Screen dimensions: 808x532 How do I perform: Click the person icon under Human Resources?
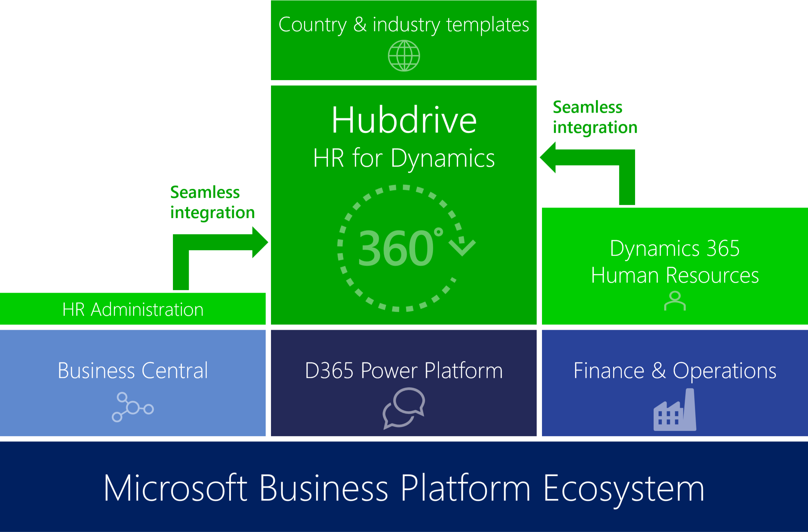[675, 301]
